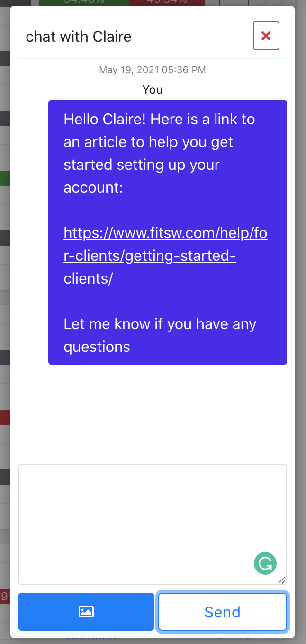Click the blue photo upload icon button

(86, 612)
